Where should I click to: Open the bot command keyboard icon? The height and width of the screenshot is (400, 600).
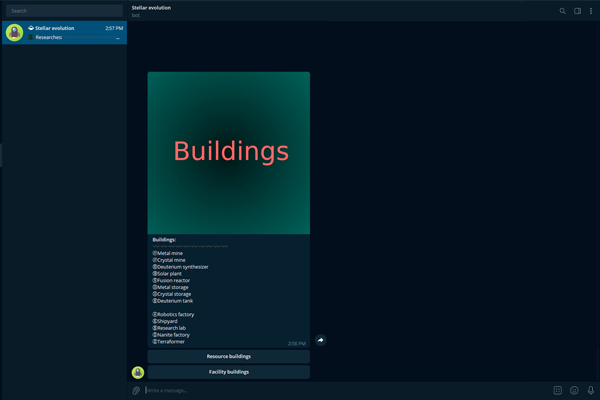click(x=558, y=390)
